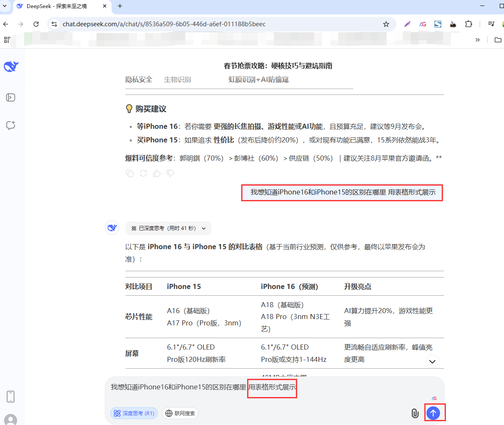Click the address bar URL

164,24
